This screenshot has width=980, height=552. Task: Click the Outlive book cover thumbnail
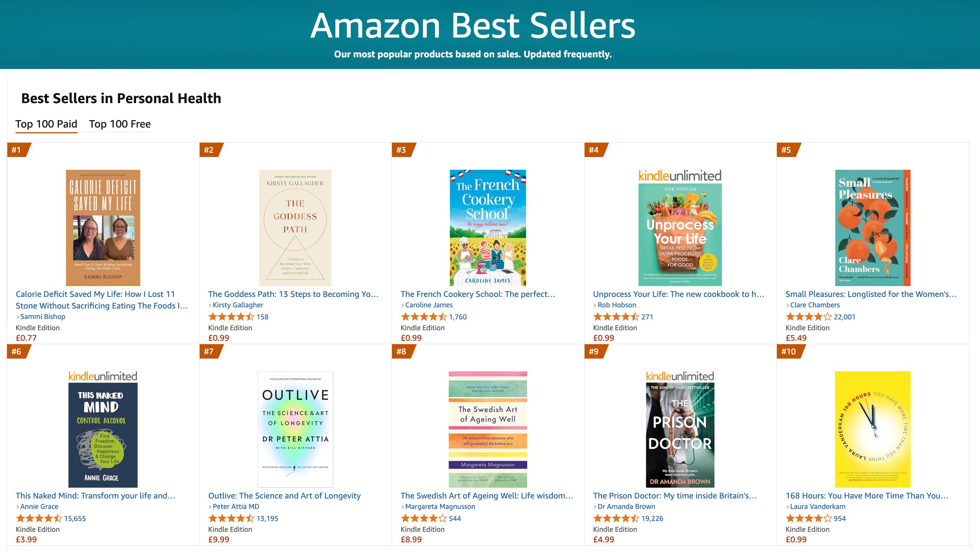[295, 429]
